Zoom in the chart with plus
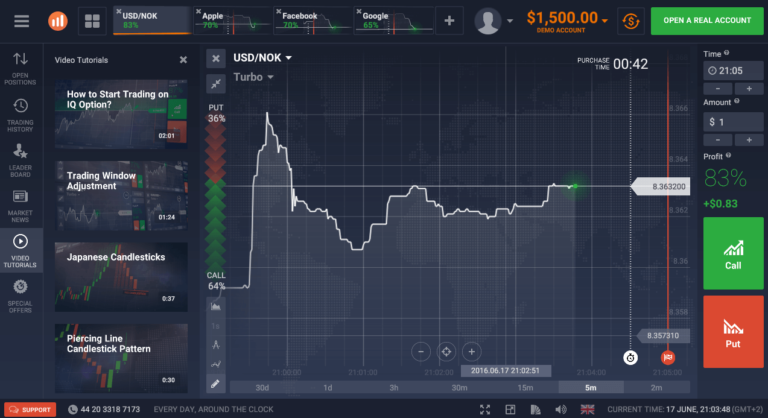The image size is (768, 418). (x=471, y=351)
